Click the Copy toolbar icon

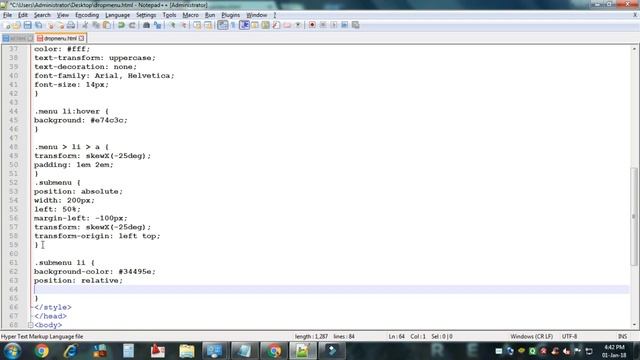(96, 25)
